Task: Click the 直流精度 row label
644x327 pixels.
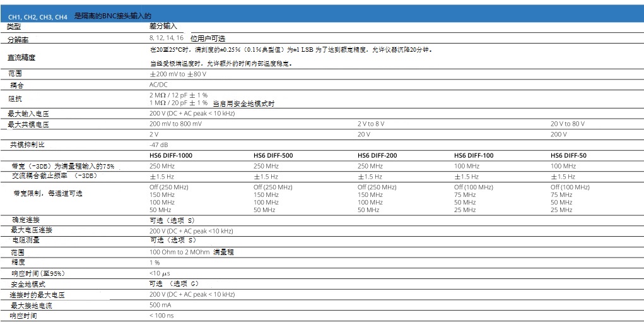Action: coord(21,57)
